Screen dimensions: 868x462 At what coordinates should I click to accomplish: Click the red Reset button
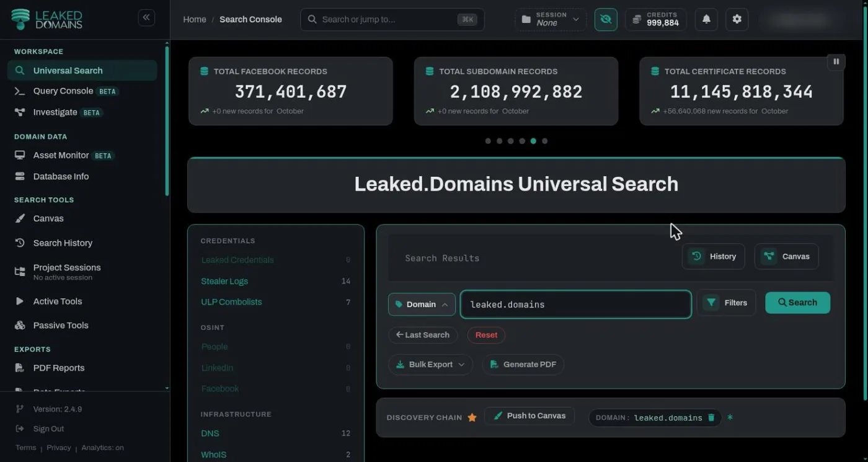[x=486, y=335]
